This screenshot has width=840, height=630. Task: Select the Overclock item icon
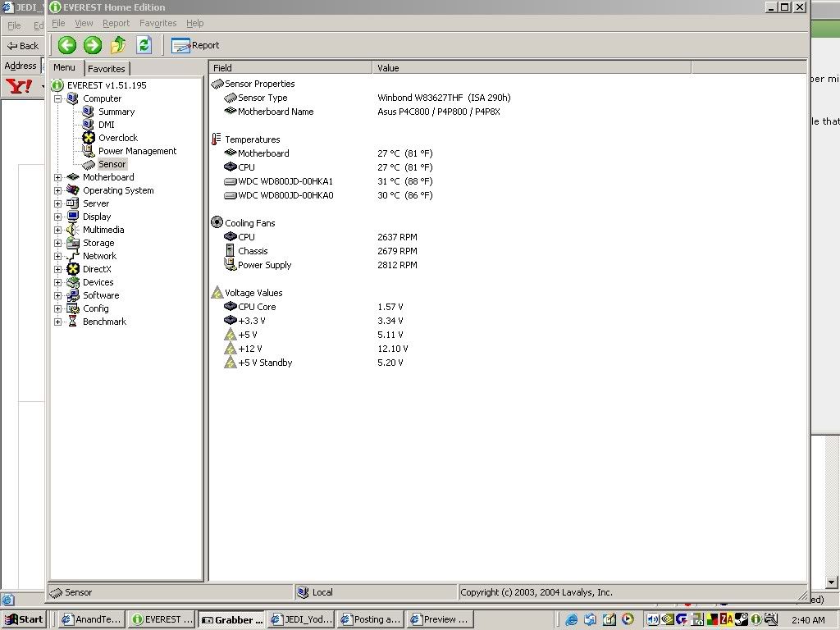pyautogui.click(x=89, y=138)
